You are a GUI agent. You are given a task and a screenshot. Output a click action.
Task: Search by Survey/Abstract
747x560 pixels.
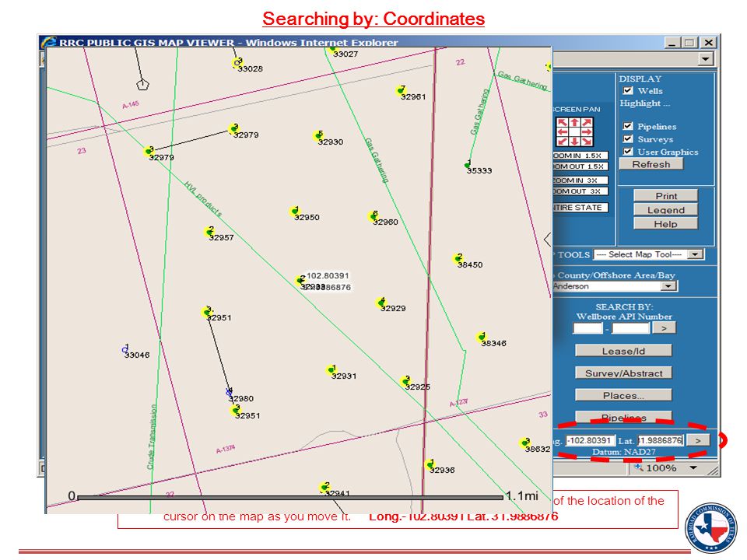coord(623,373)
